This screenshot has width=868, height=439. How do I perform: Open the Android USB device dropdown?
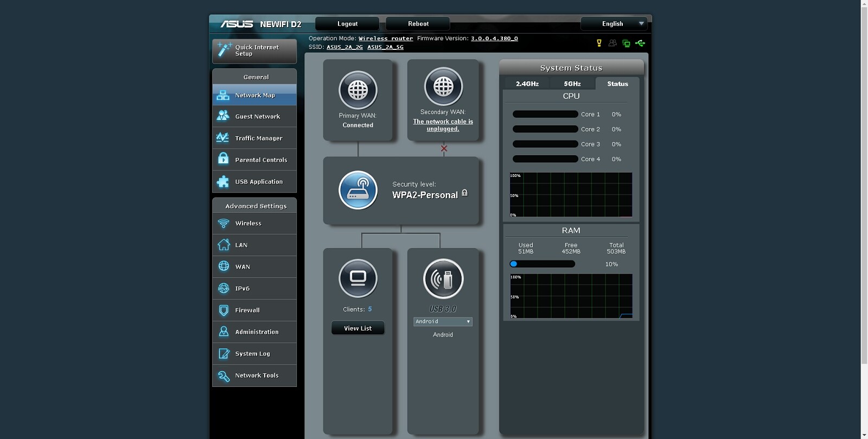[443, 321]
